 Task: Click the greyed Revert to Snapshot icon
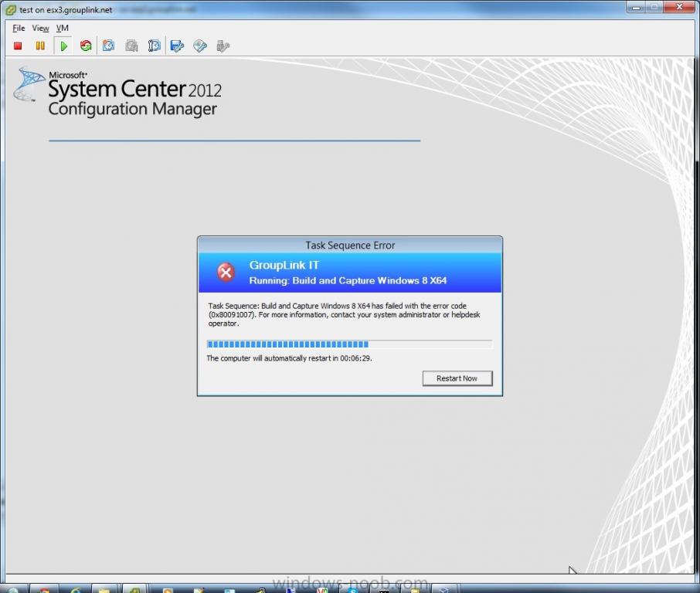click(131, 46)
